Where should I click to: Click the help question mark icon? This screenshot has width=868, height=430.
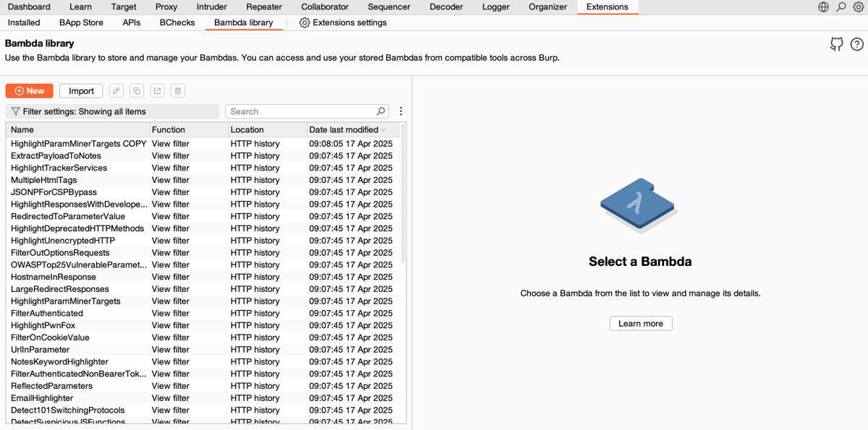pos(857,44)
